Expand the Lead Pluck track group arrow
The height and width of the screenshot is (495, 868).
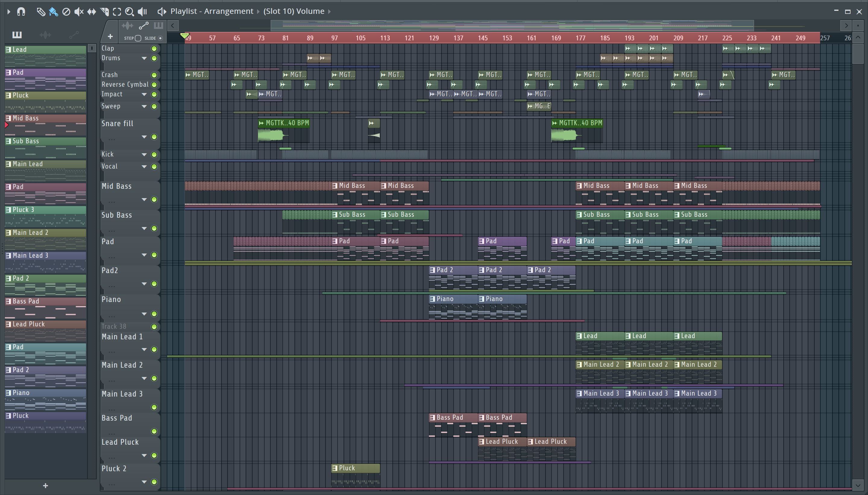click(x=144, y=456)
